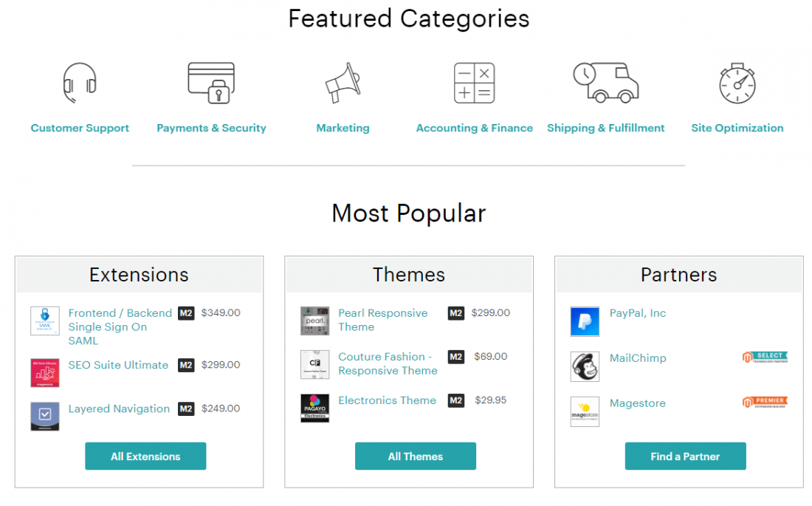The height and width of the screenshot is (506, 812).
Task: Click the Customer Support headset icon
Action: tap(80, 83)
